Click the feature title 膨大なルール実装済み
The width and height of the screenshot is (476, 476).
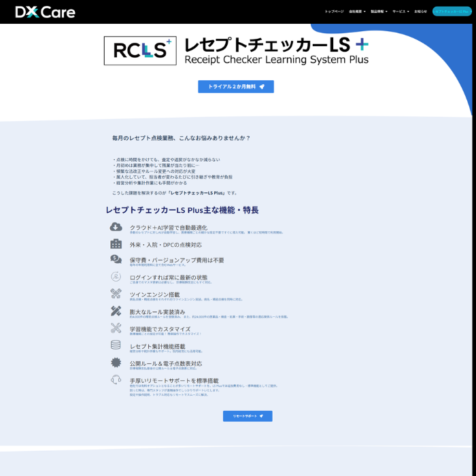click(158, 312)
